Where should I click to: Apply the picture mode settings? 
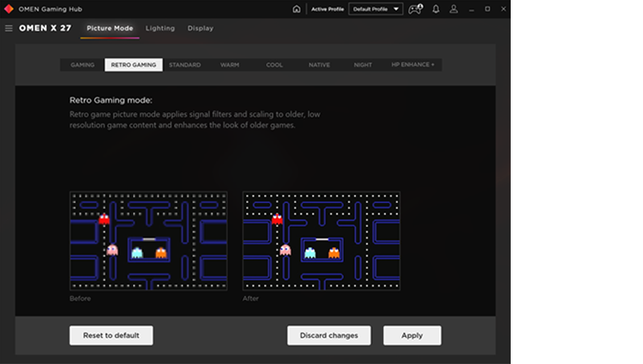(x=412, y=335)
